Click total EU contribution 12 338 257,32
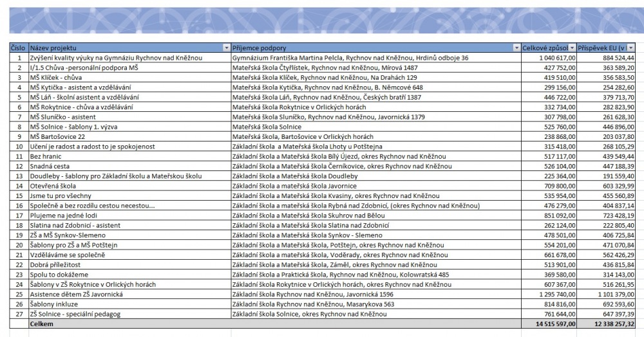The height and width of the screenshot is (337, 644). [606, 323]
